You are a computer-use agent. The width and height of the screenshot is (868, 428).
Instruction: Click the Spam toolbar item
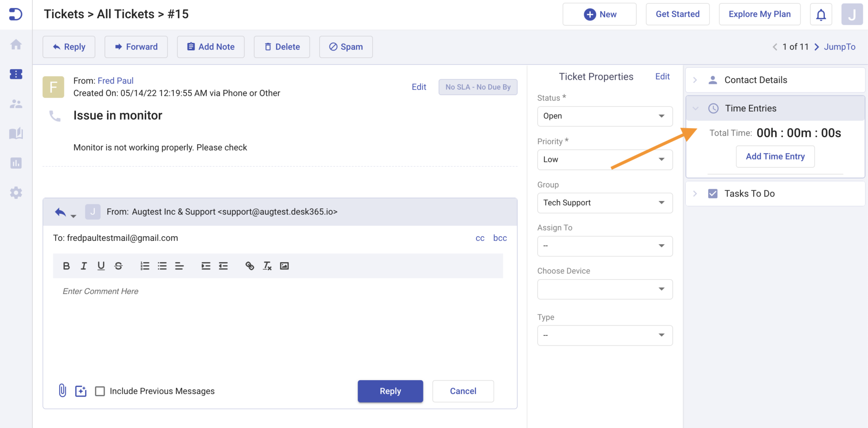point(345,47)
